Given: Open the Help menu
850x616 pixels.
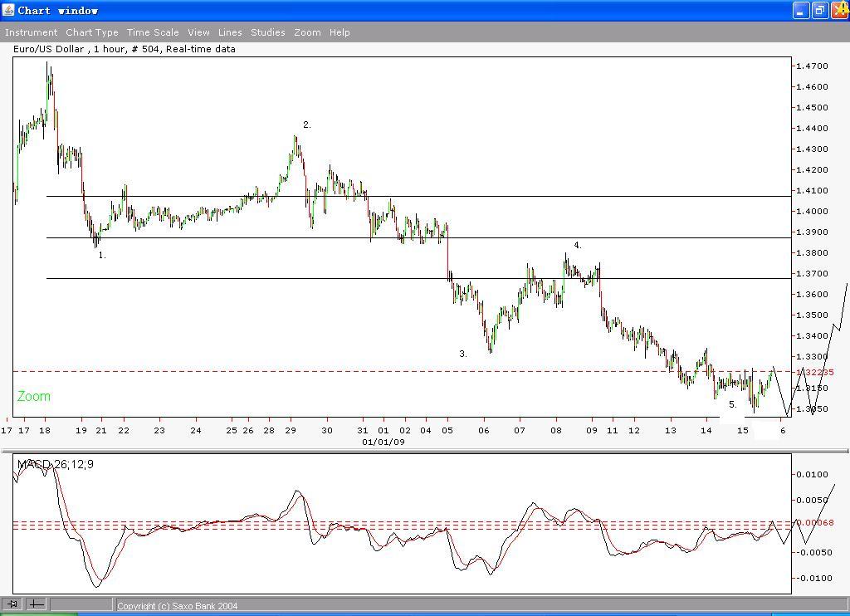Looking at the screenshot, I should (x=340, y=32).
